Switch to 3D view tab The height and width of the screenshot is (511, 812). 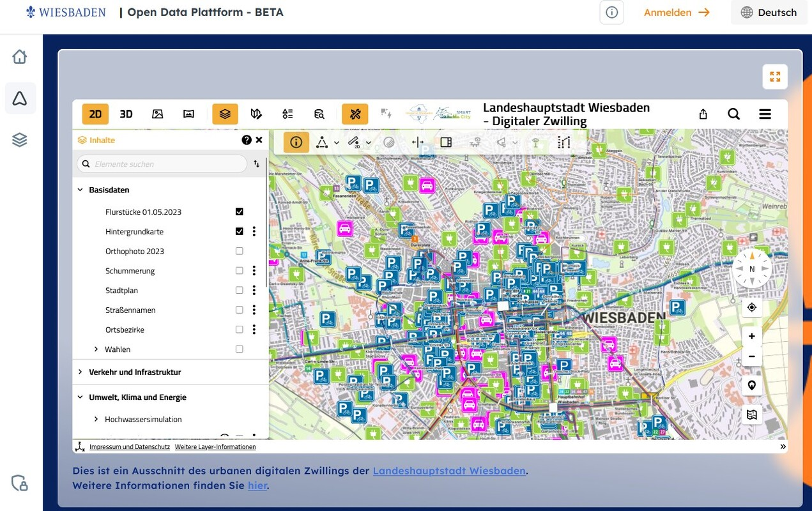[x=126, y=114]
